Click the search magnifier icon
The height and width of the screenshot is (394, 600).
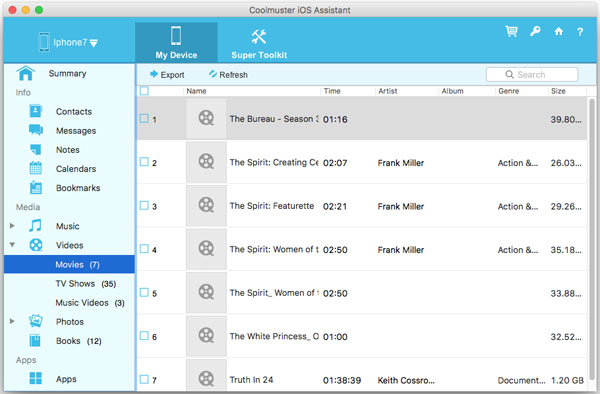pos(509,74)
